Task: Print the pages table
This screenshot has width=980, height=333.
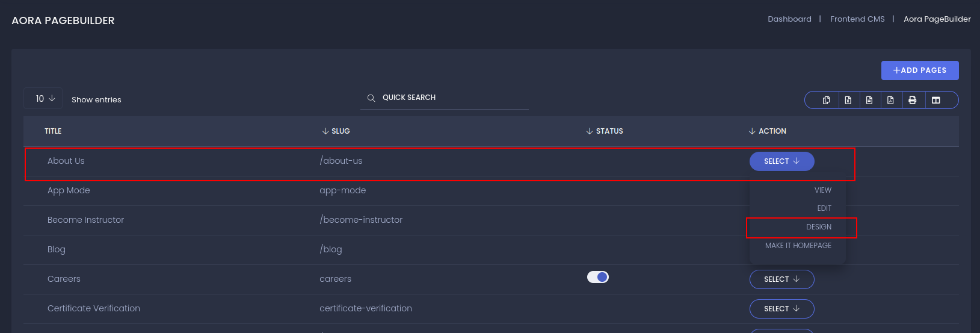Action: [913, 100]
